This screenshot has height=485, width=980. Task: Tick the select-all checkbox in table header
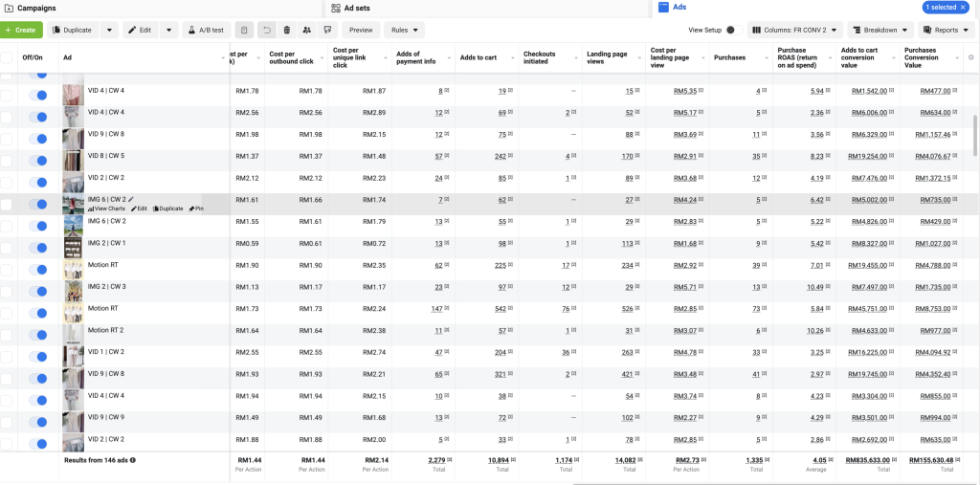pos(7,57)
